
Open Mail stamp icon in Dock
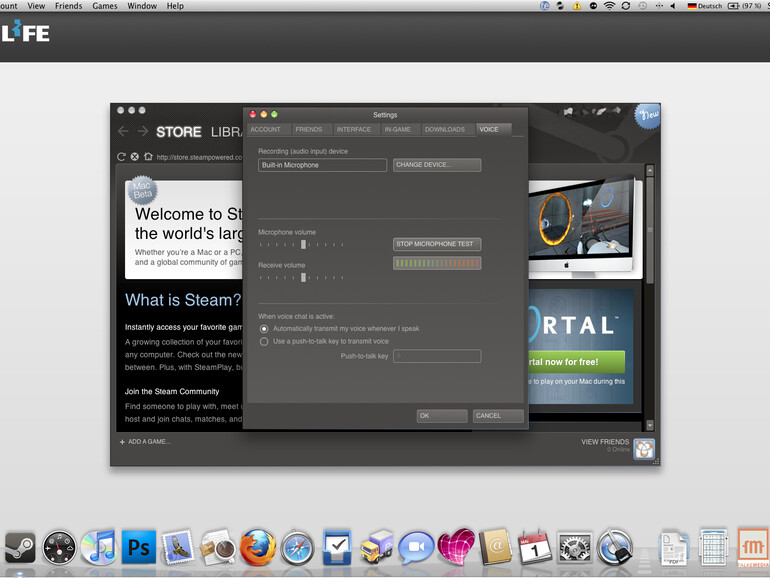coord(178,547)
